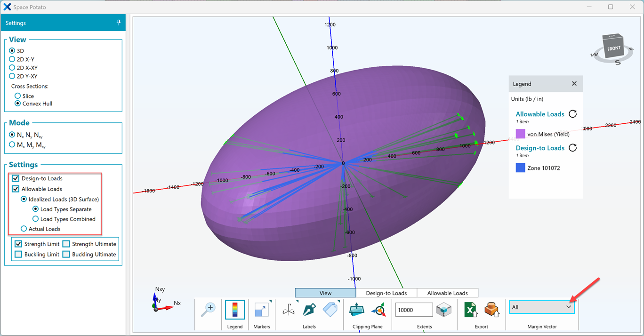Image resolution: width=644 pixels, height=336 pixels.
Task: Close the Legend panel
Action: (x=574, y=84)
